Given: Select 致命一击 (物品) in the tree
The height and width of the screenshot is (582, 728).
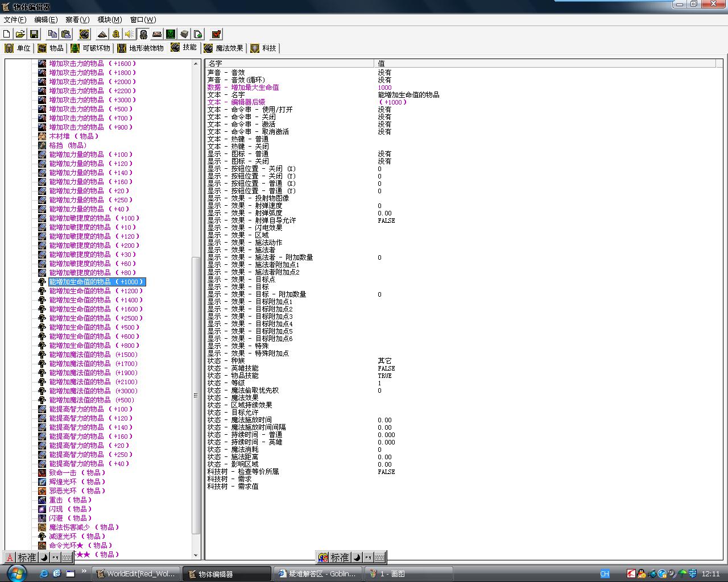Looking at the screenshot, I should tap(77, 473).
